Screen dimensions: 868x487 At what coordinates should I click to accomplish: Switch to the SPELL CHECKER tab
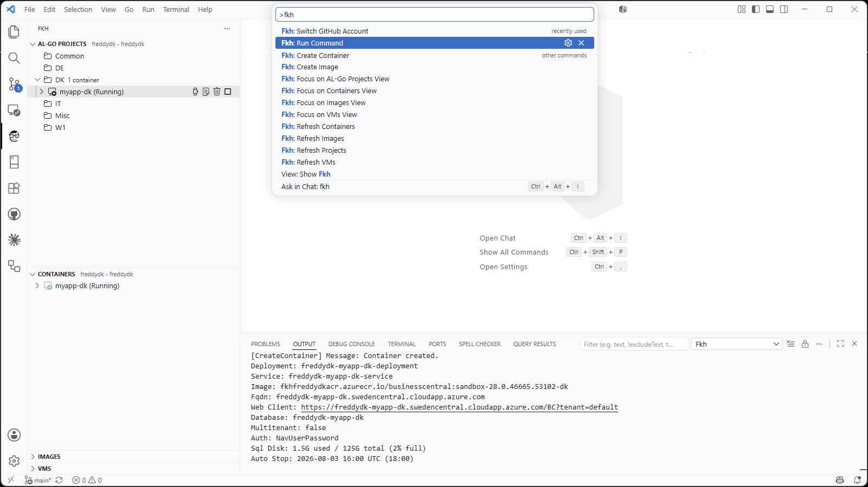(479, 344)
